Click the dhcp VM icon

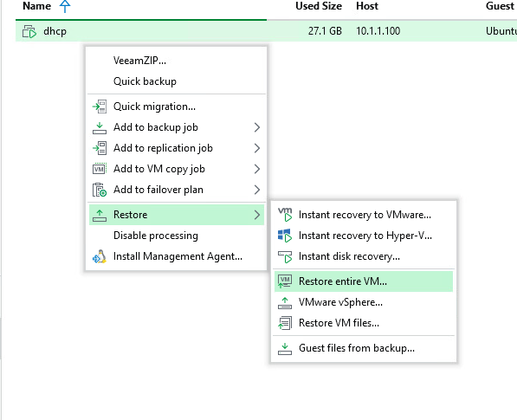(x=29, y=31)
